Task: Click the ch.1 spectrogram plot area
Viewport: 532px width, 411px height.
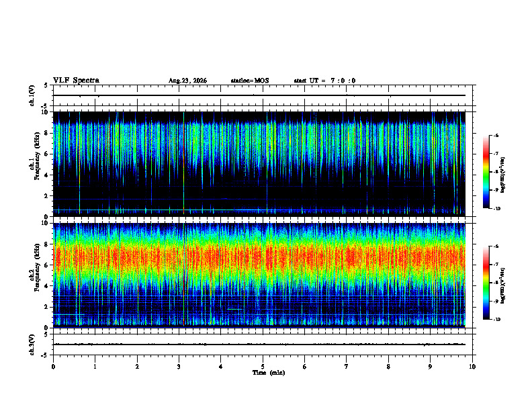Action: pos(259,164)
